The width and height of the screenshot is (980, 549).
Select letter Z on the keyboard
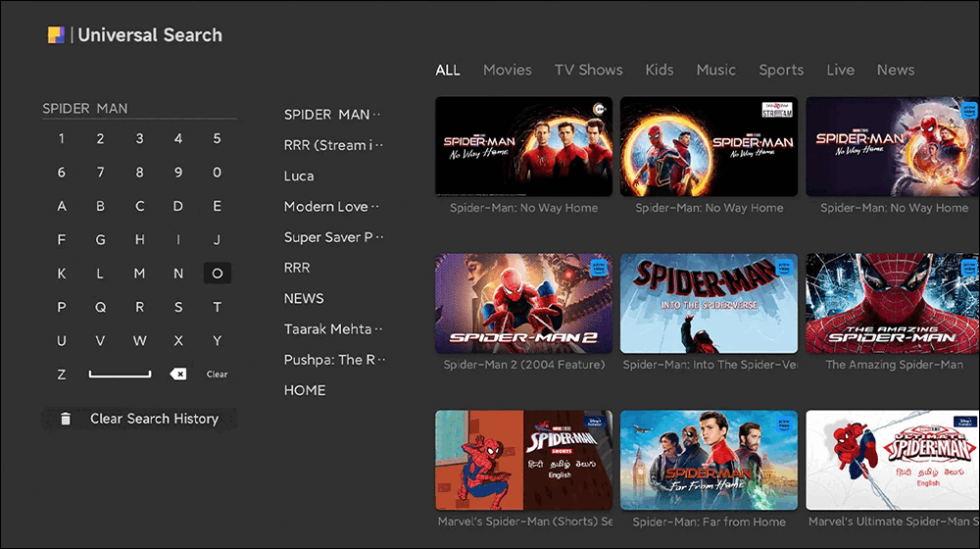click(x=61, y=374)
